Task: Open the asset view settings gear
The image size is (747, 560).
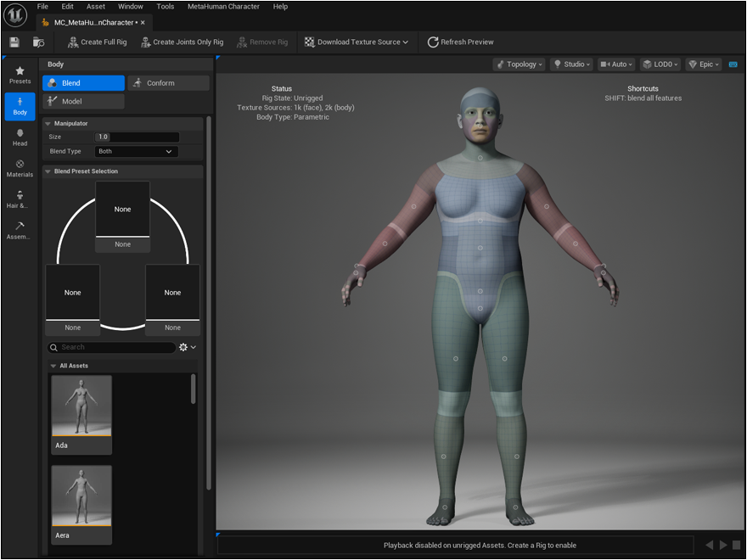Action: [188, 347]
